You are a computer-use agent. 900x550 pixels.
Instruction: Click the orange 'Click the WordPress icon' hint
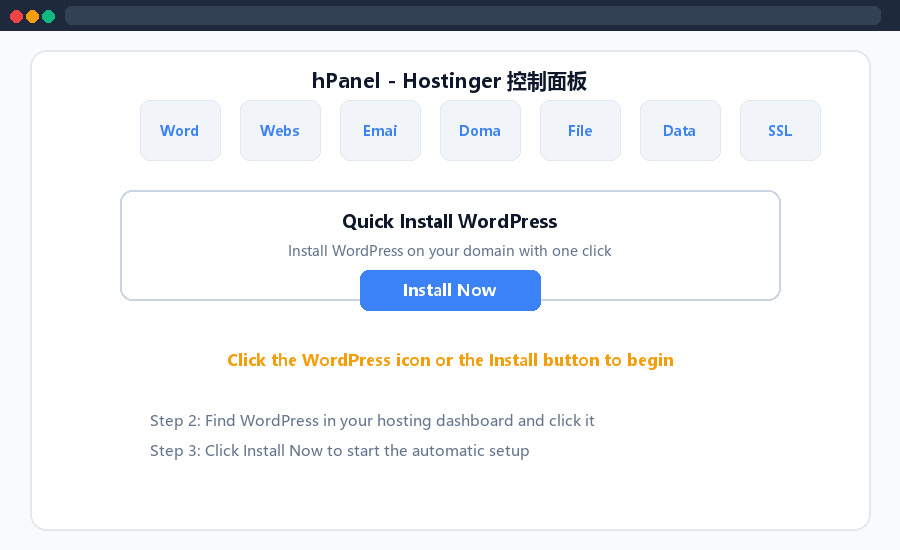pyautogui.click(x=450, y=360)
